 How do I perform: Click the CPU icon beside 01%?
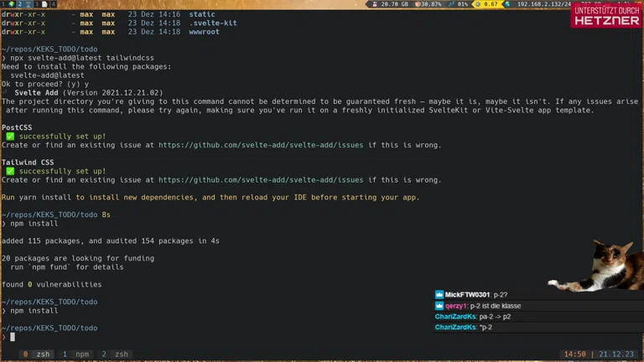click(452, 4)
